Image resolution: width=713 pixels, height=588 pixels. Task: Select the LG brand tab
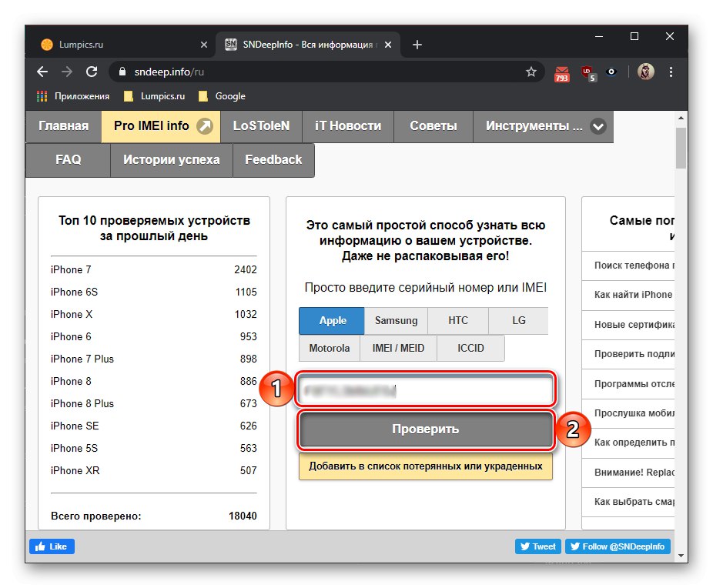[x=518, y=320]
